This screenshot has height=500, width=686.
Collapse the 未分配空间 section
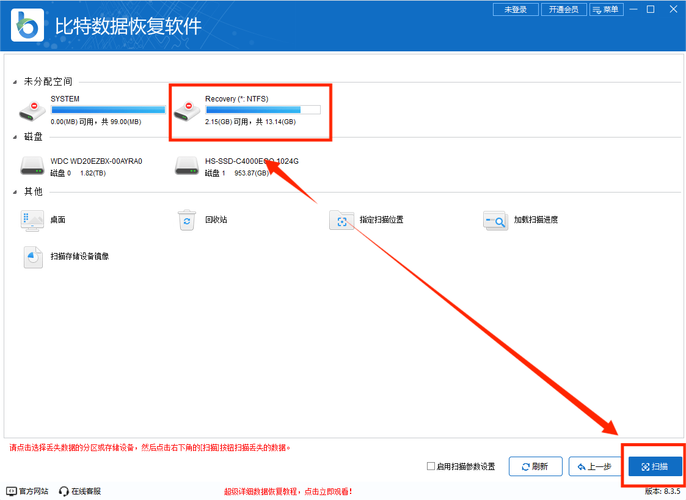pos(15,82)
